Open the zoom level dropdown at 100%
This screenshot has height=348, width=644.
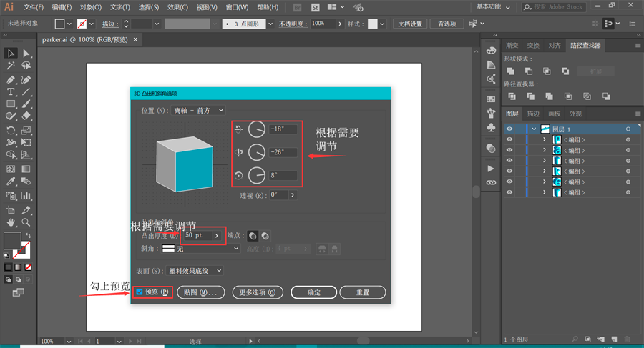coord(69,342)
